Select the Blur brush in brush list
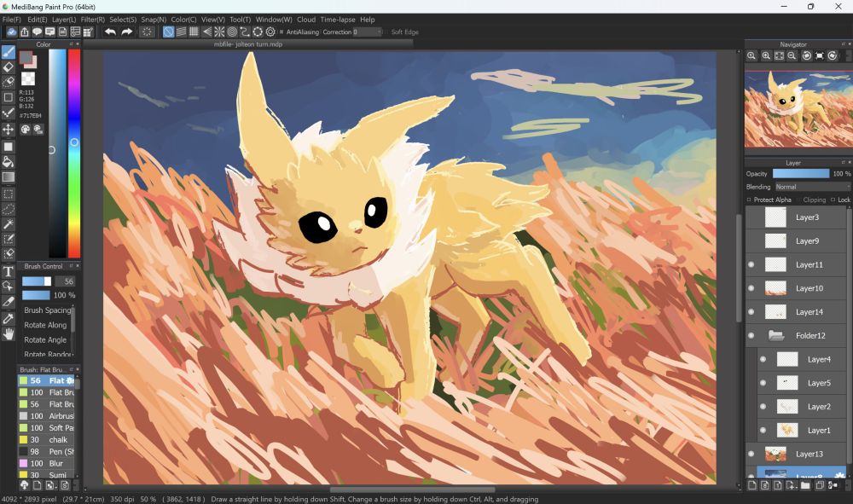This screenshot has width=853, height=504. click(x=46, y=463)
